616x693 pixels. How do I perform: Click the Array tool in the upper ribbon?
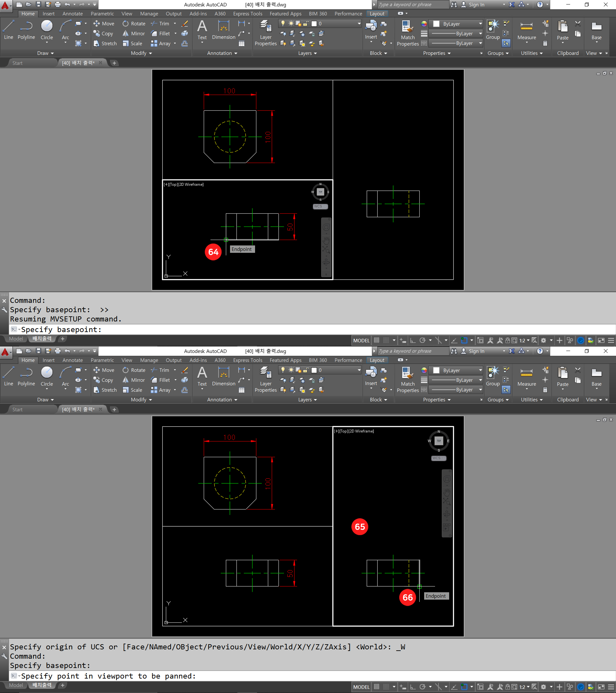click(161, 43)
